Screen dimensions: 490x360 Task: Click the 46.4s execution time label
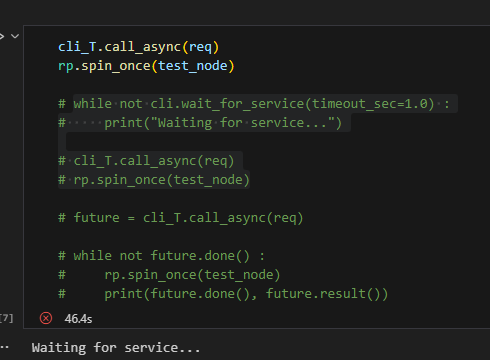[x=78, y=319]
